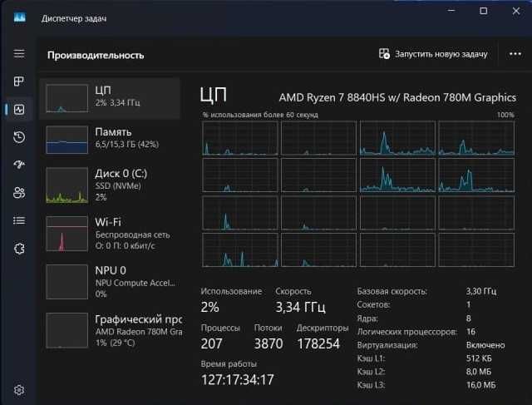Select the NPU 0 entry
532x405 pixels.
pyautogui.click(x=110, y=282)
